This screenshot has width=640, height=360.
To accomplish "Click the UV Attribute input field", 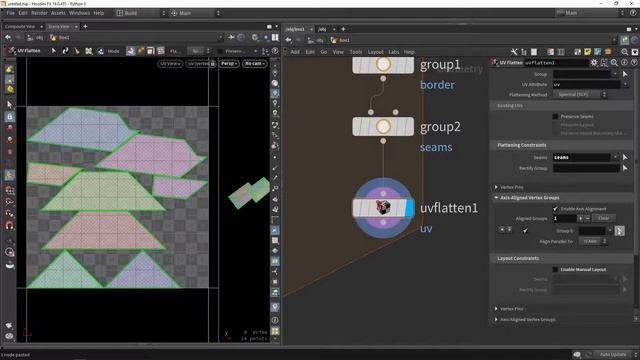I will click(587, 84).
